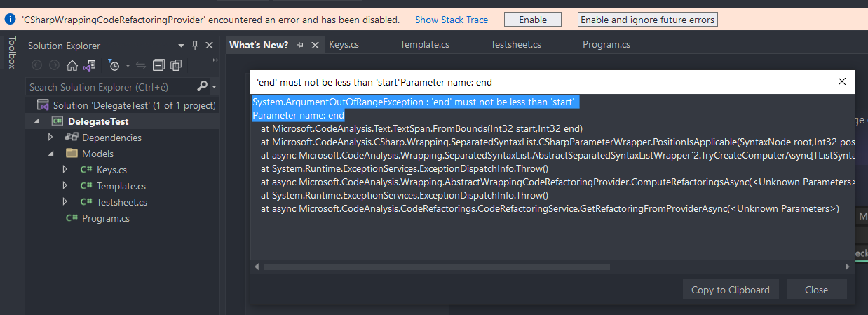Viewport: 868px width, 315px height.
Task: Click the info icon in the error bar
Action: pos(10,20)
